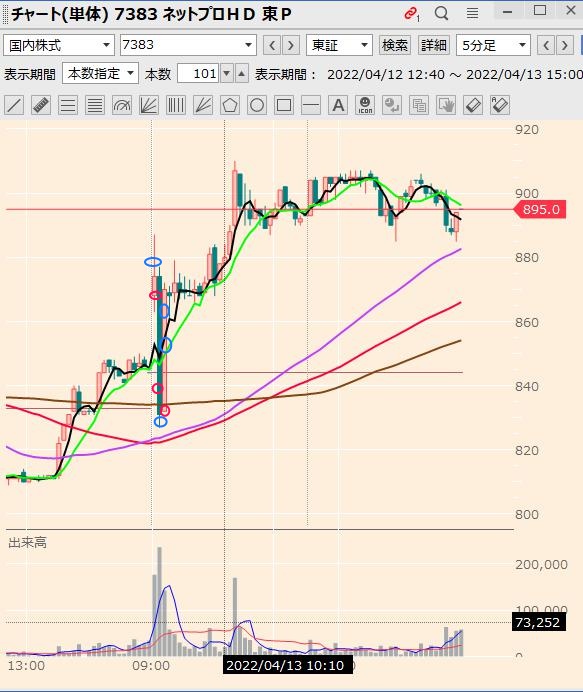
Task: Open the hamburger menu in title bar
Action: point(472,13)
